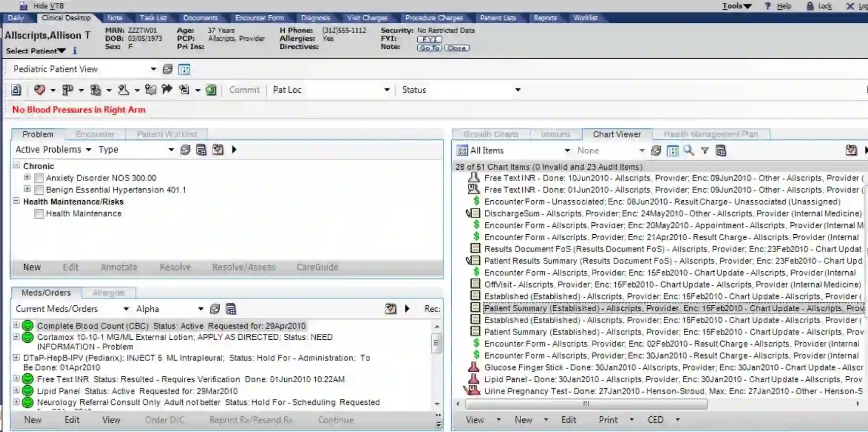
Task: Open the Procedure Charges tab
Action: pyautogui.click(x=434, y=18)
